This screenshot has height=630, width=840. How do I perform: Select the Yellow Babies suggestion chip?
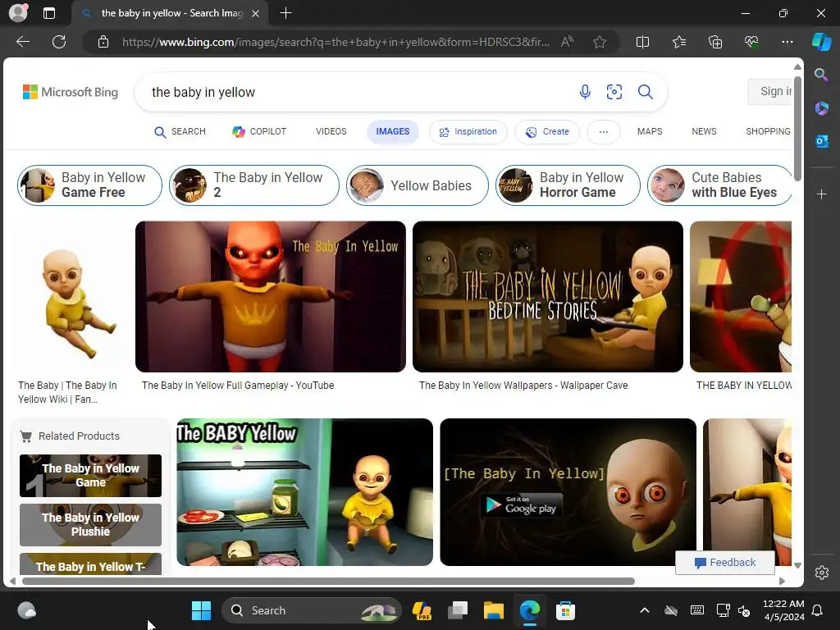[x=418, y=185]
